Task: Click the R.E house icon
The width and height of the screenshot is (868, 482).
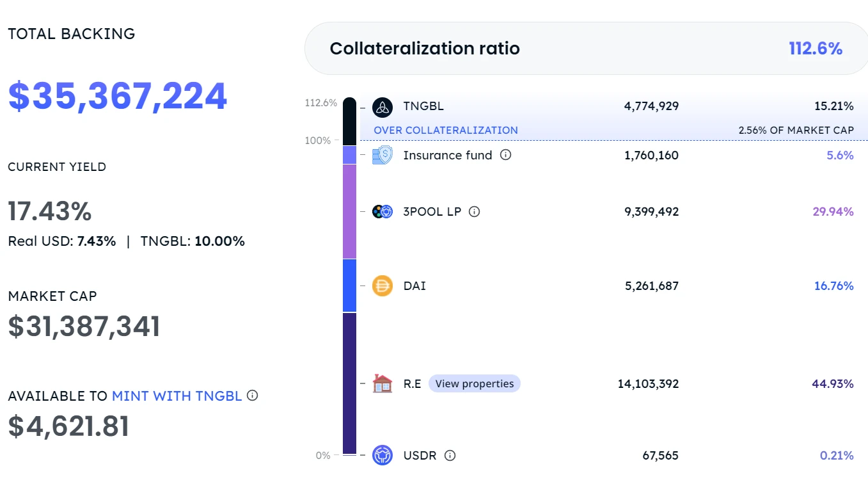Action: pos(383,383)
